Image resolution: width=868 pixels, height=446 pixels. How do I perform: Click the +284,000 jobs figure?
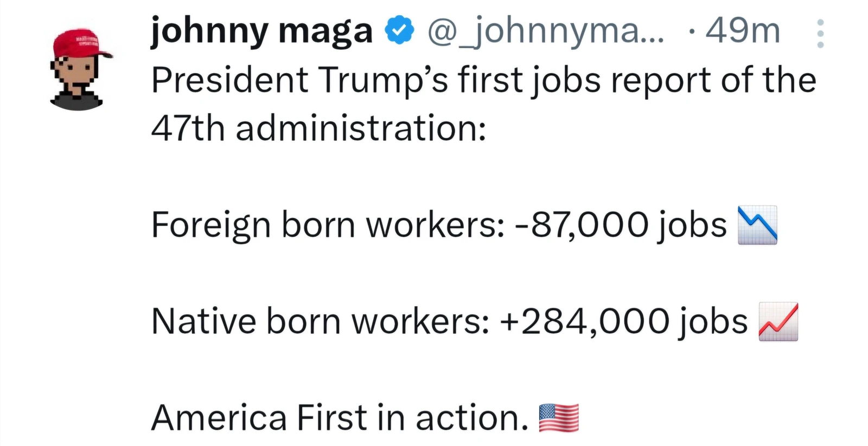pos(623,321)
